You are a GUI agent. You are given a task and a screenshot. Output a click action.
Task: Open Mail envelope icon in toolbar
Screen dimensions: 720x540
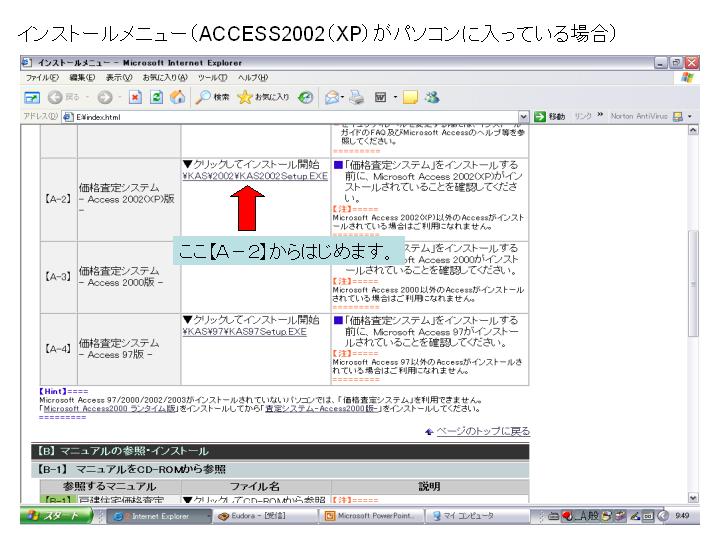pos(332,97)
